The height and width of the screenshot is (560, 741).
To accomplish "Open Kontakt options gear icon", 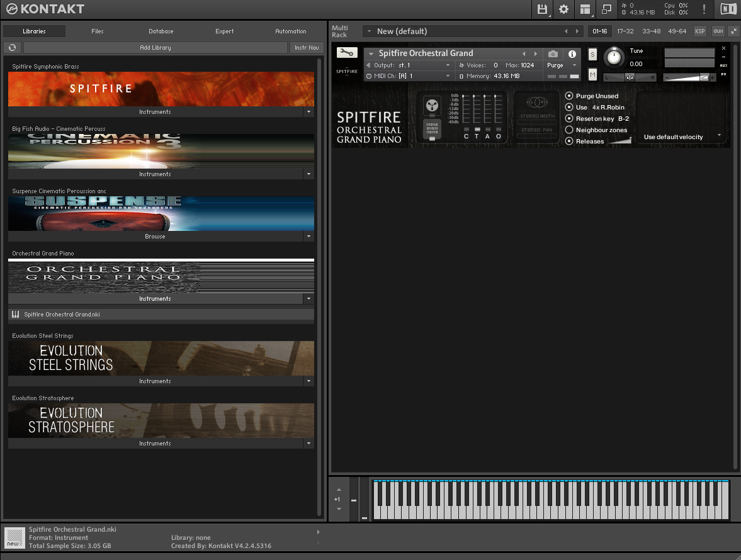I will 563,9.
